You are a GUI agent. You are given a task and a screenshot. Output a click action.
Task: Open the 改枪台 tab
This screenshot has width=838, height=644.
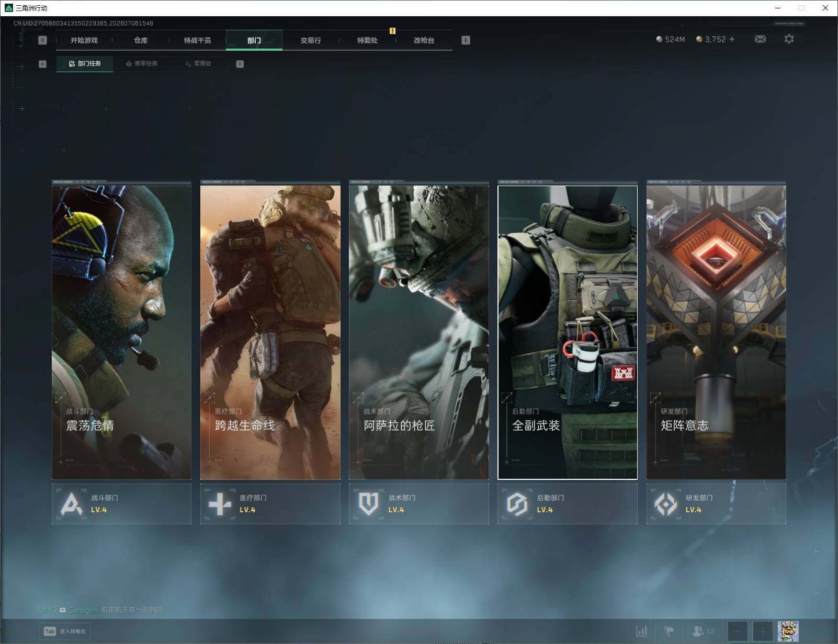424,40
